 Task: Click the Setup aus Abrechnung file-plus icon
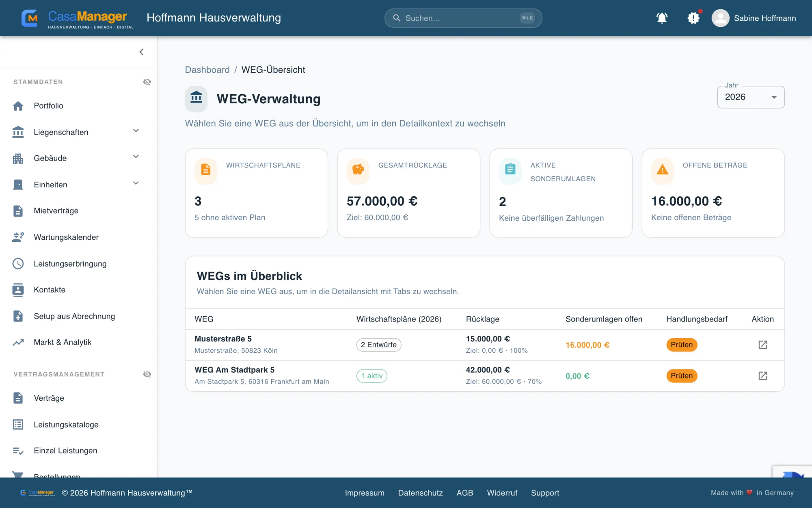tap(18, 316)
